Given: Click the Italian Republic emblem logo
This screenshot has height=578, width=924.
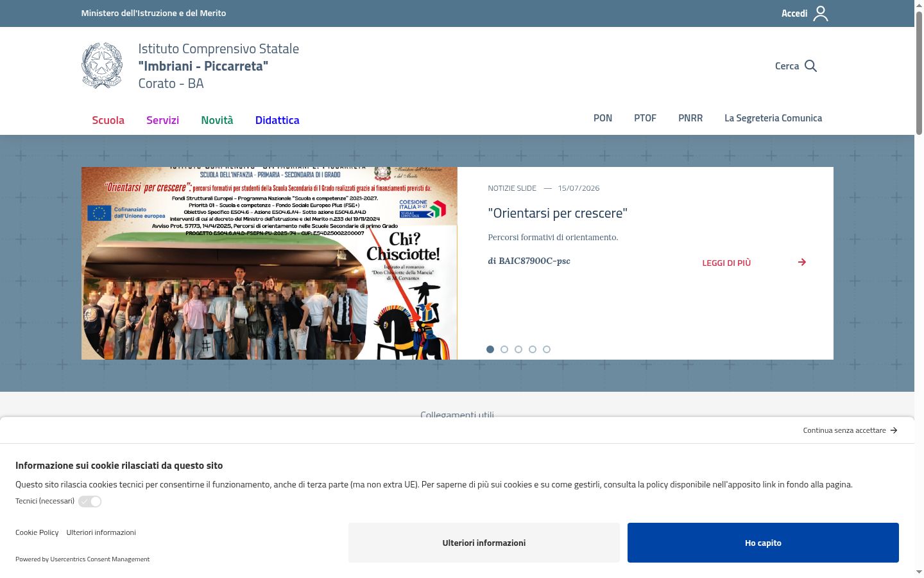Looking at the screenshot, I should 102,66.
